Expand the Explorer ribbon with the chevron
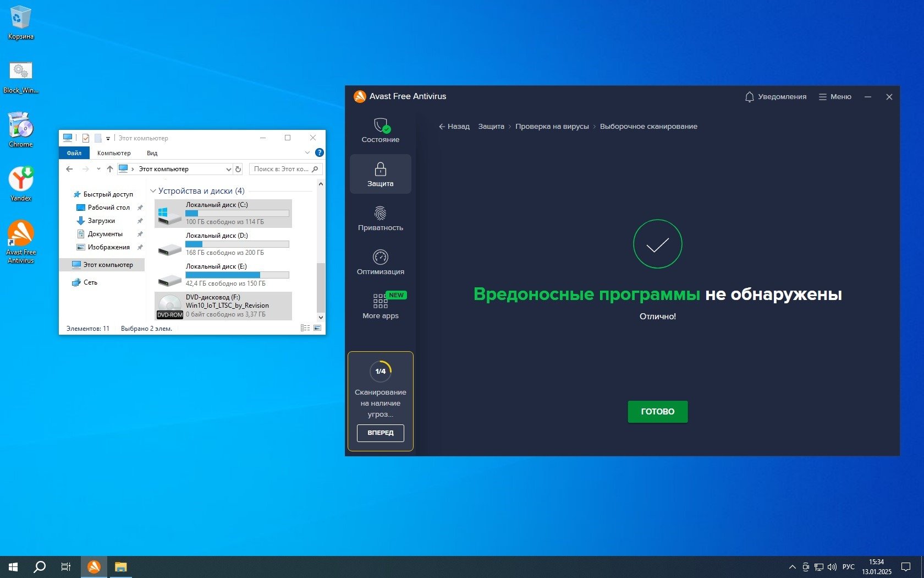The height and width of the screenshot is (578, 924). point(307,152)
